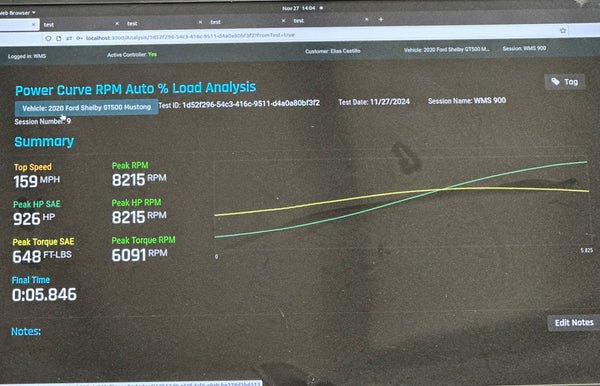Click the 0 chart axis label
The height and width of the screenshot is (386, 600).
click(x=217, y=256)
